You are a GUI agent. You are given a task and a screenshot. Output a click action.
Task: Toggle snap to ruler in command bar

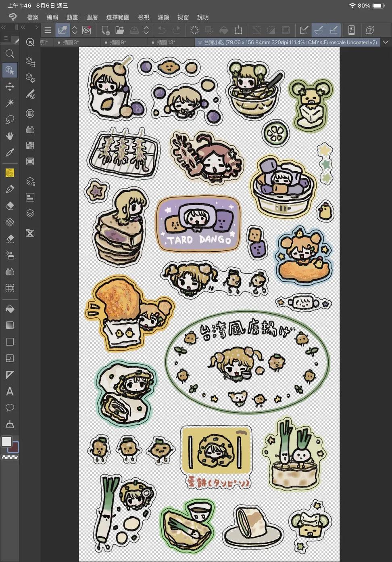point(304,30)
